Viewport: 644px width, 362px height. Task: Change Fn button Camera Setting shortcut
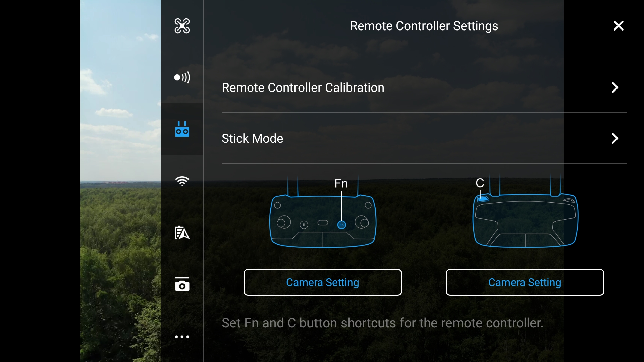click(323, 282)
